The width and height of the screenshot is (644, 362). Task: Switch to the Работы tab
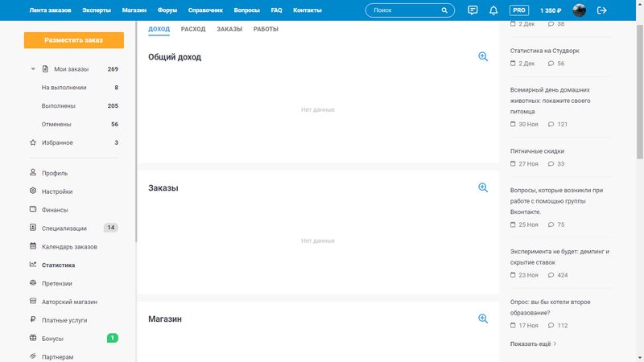pos(266,29)
